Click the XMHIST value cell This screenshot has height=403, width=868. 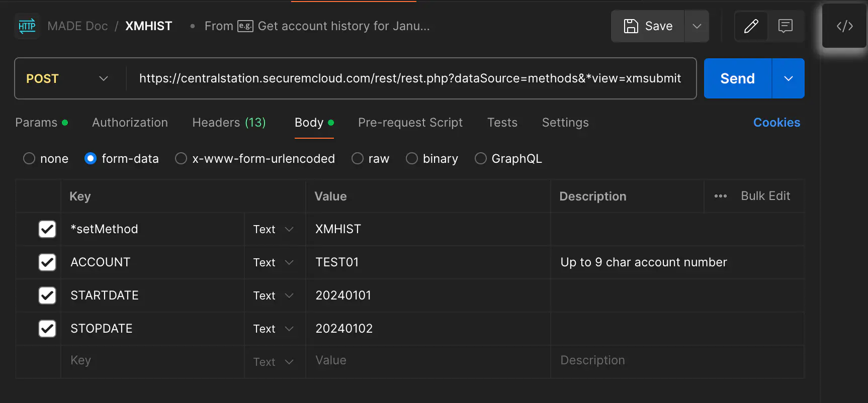tap(428, 229)
